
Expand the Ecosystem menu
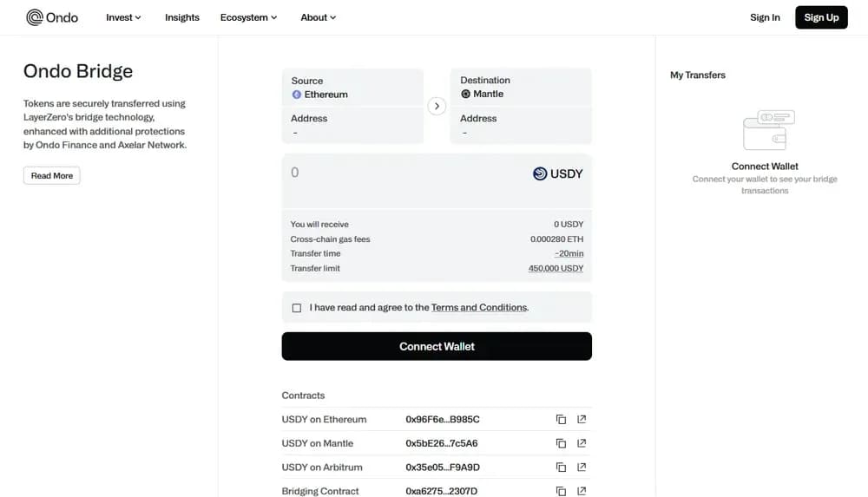click(248, 17)
